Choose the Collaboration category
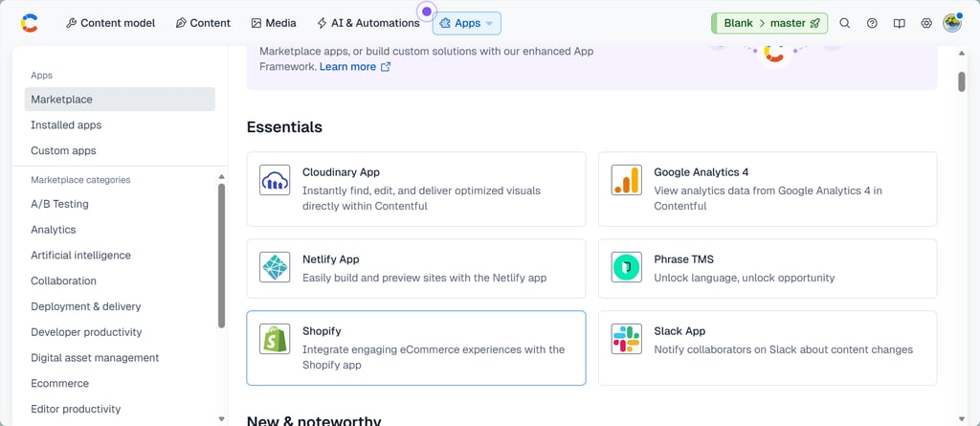Screen dimensions: 980x426 click(63, 280)
